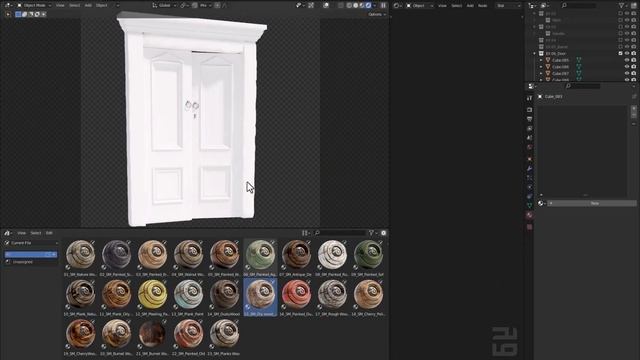Open the 3D viewport Select menu
Screen dimensions: 640x360
pos(74,5)
